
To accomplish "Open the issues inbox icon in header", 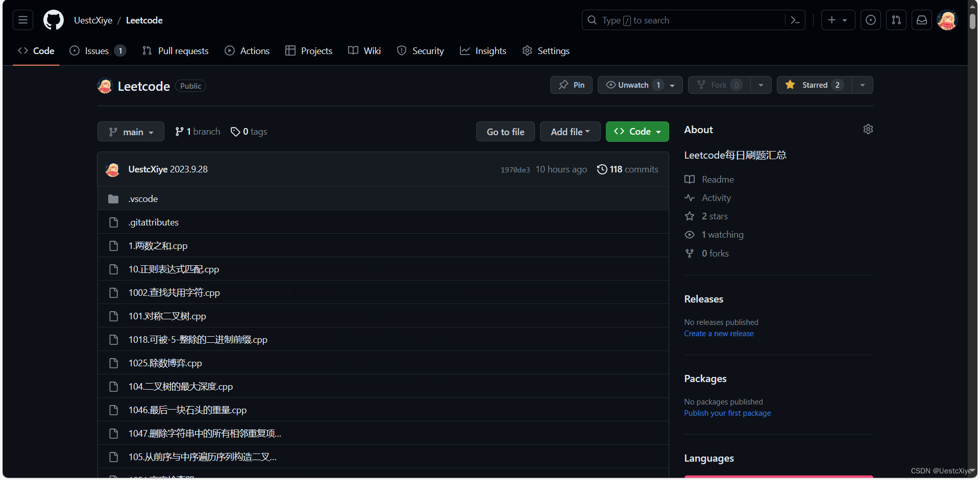I will [x=871, y=20].
